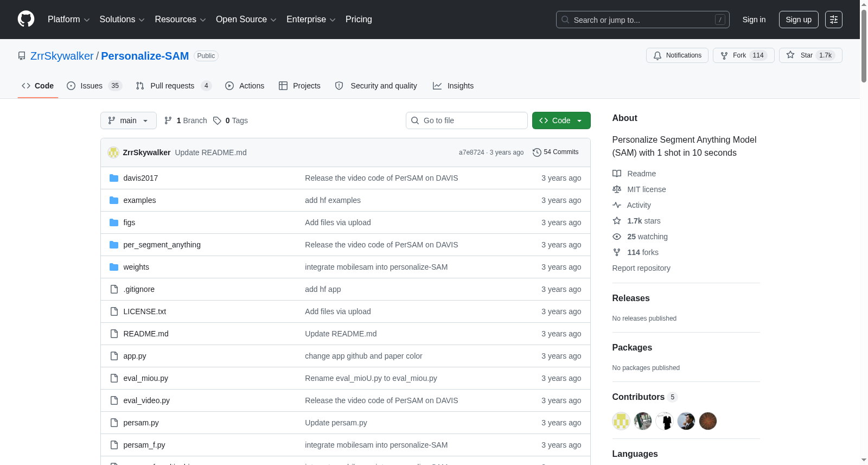The height and width of the screenshot is (465, 868).
Task: Click the persam_f.py file icon
Action: 114,445
